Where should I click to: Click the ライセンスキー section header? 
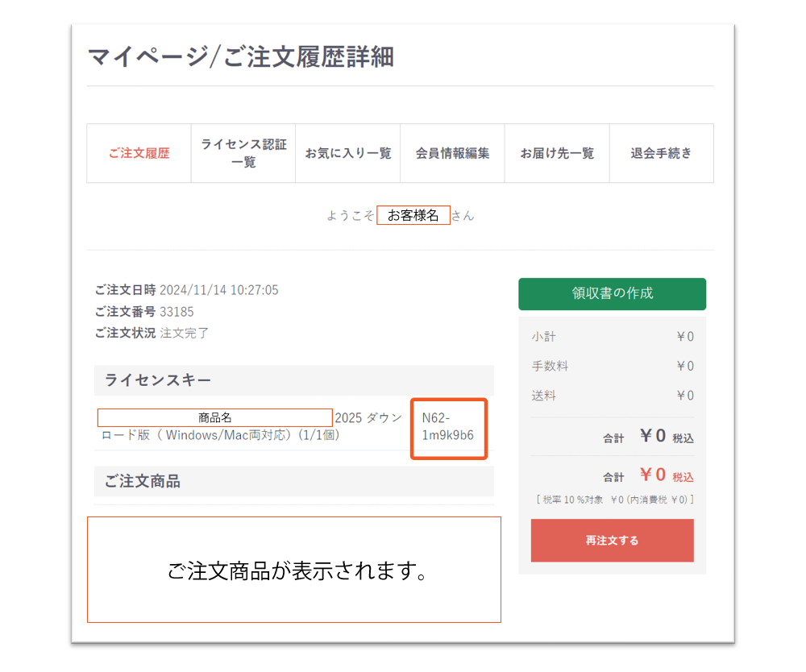click(294, 380)
